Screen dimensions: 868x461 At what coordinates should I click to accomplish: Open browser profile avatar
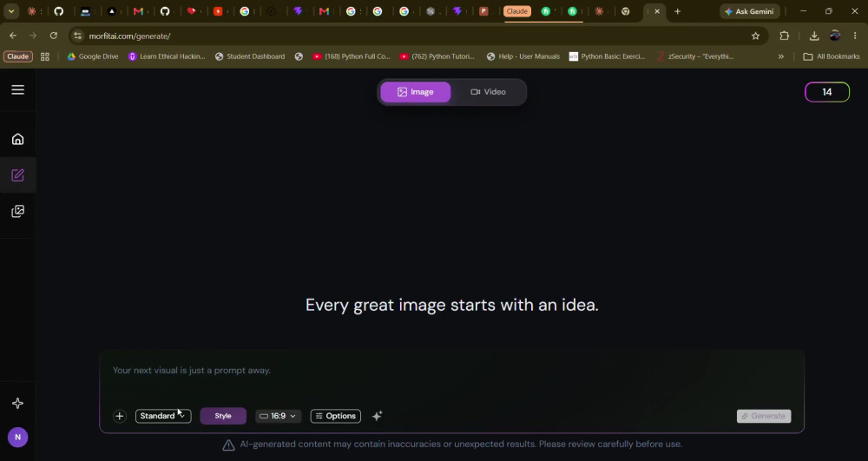pos(835,36)
